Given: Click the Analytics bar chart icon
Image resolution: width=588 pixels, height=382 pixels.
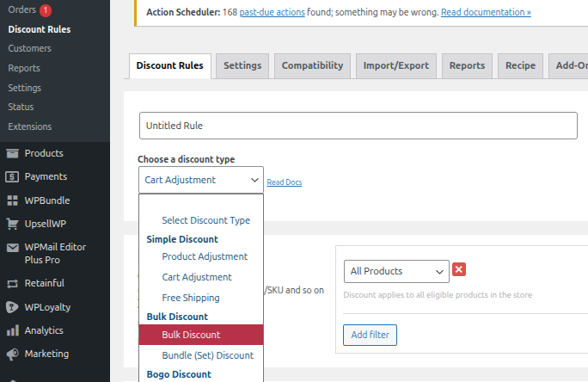Looking at the screenshot, I should coord(12,330).
